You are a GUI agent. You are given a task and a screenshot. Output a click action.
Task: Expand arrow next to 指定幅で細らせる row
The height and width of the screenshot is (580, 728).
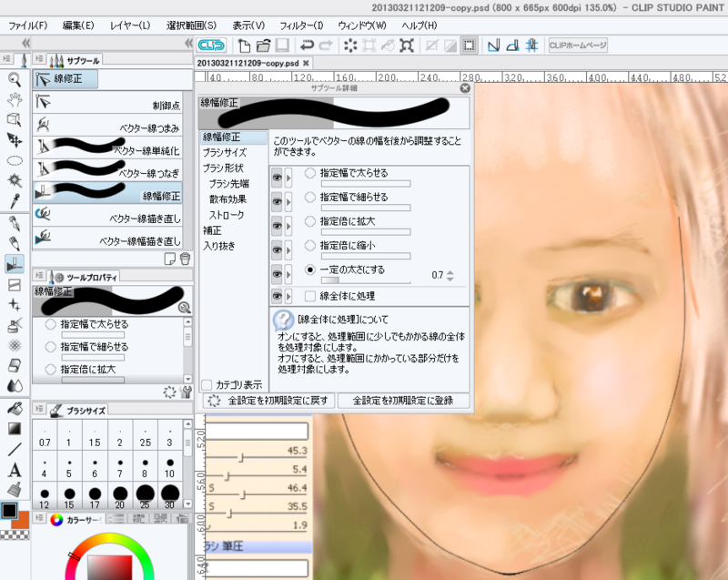[x=288, y=202]
